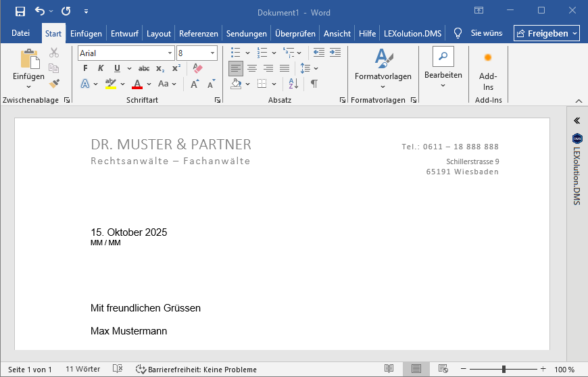
Task: Open the font color dropdown arrow
Action: (149, 84)
